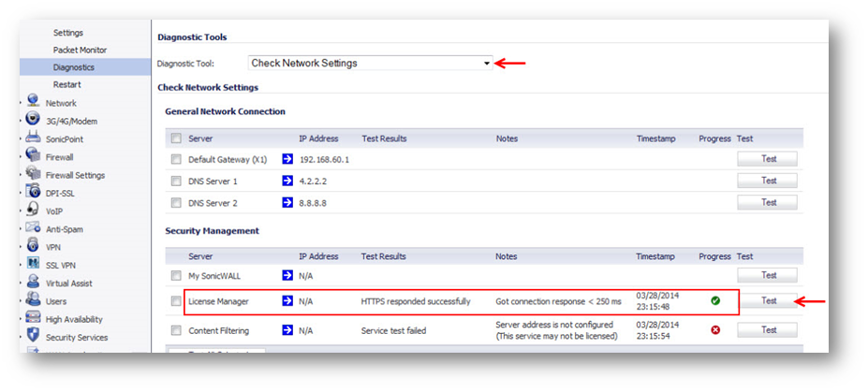Viewport: 868px width, 392px height.
Task: Select all servers via General Network header checkbox
Action: [x=176, y=138]
